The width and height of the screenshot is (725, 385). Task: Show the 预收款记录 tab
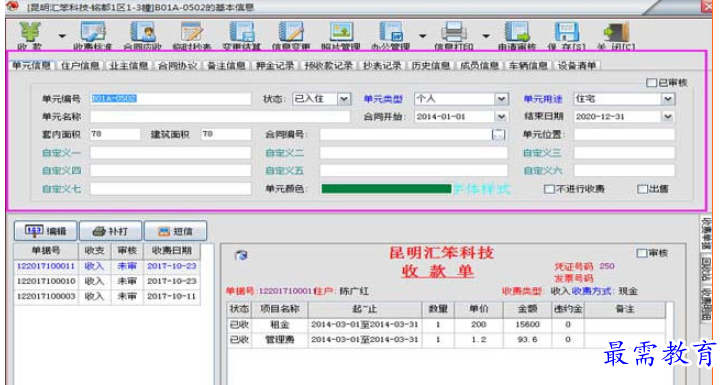(329, 66)
